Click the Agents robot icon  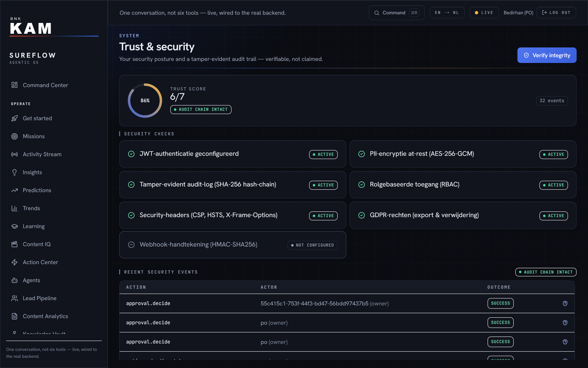point(14,280)
